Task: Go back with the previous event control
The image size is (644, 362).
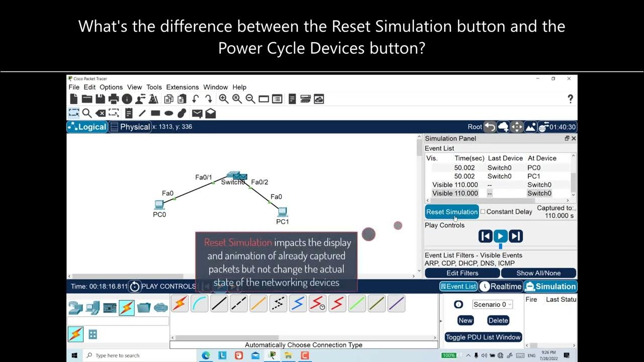Action: [486, 236]
